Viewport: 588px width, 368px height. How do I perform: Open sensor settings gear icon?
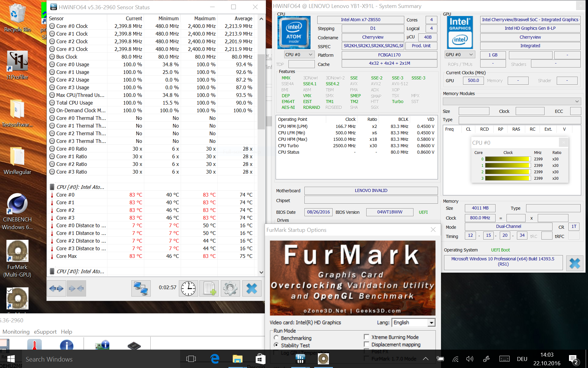click(230, 288)
